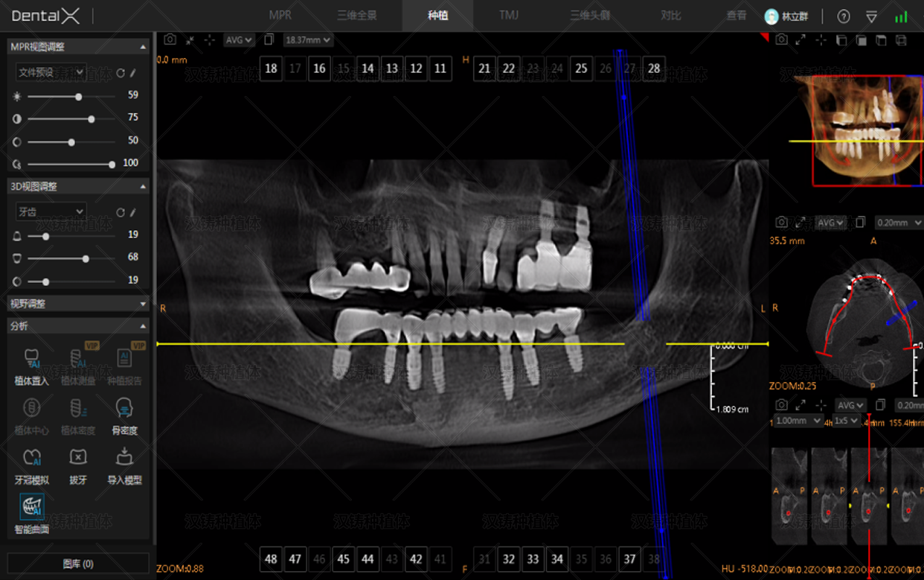Toggle crosshair display in panoramic view
Screen dimensions: 924x580
click(x=209, y=39)
